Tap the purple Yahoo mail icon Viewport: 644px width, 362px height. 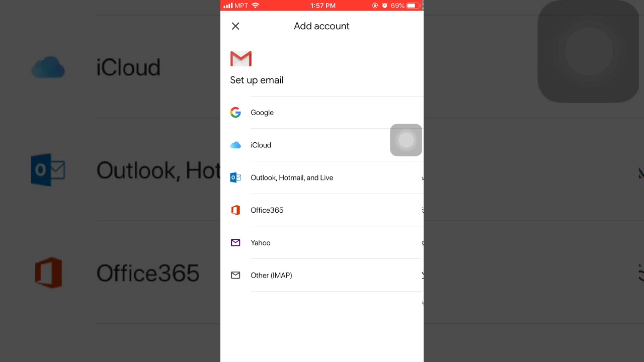[x=235, y=243]
